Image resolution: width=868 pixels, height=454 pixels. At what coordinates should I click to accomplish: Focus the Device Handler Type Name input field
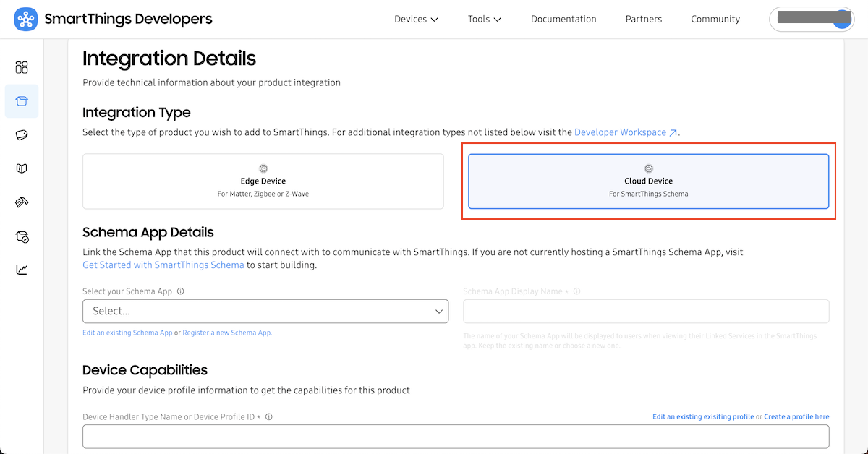click(456, 437)
